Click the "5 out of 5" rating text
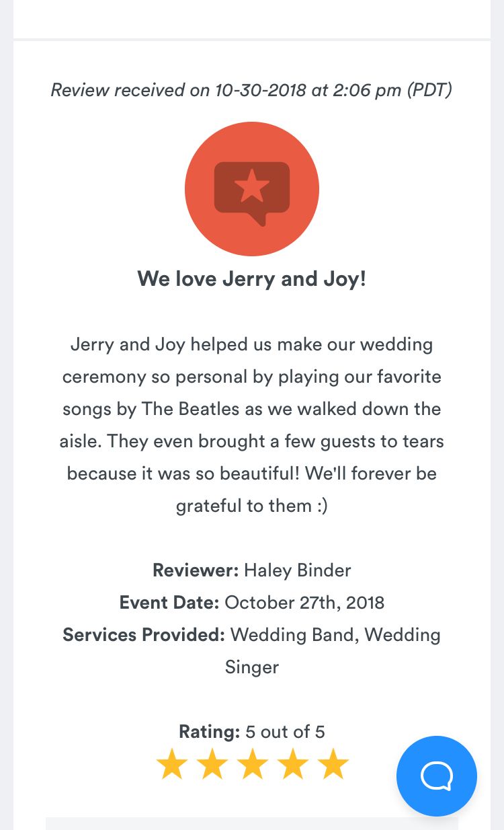Image resolution: width=504 pixels, height=830 pixels. (x=286, y=731)
